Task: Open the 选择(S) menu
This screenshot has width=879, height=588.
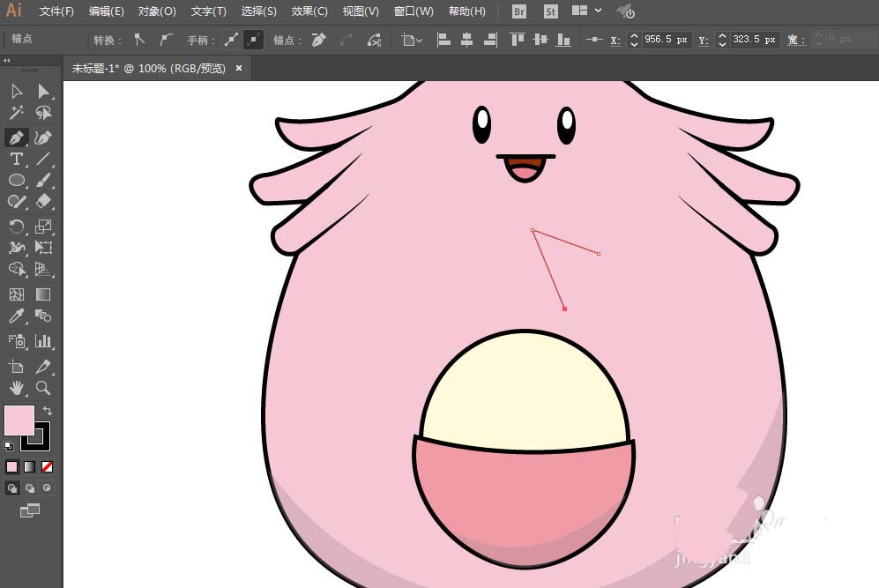Action: pos(258,11)
